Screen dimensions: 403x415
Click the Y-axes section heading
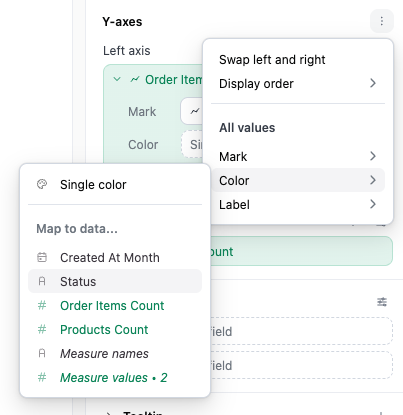122,22
